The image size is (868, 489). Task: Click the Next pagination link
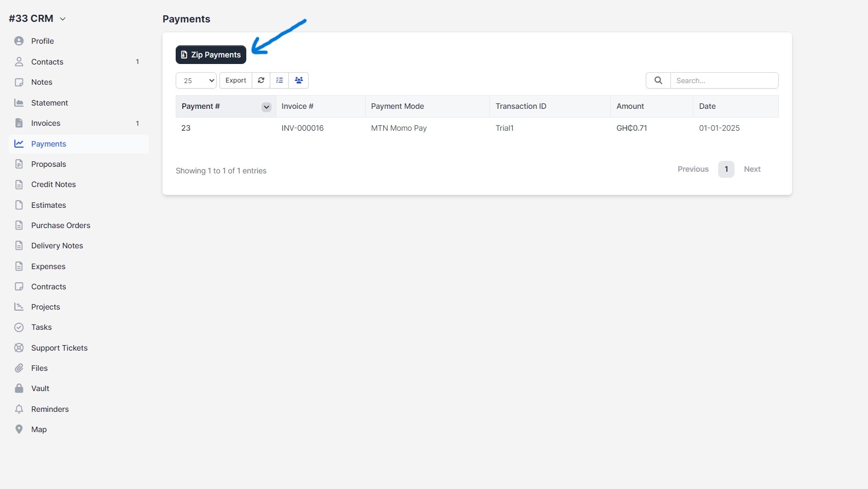pos(752,169)
